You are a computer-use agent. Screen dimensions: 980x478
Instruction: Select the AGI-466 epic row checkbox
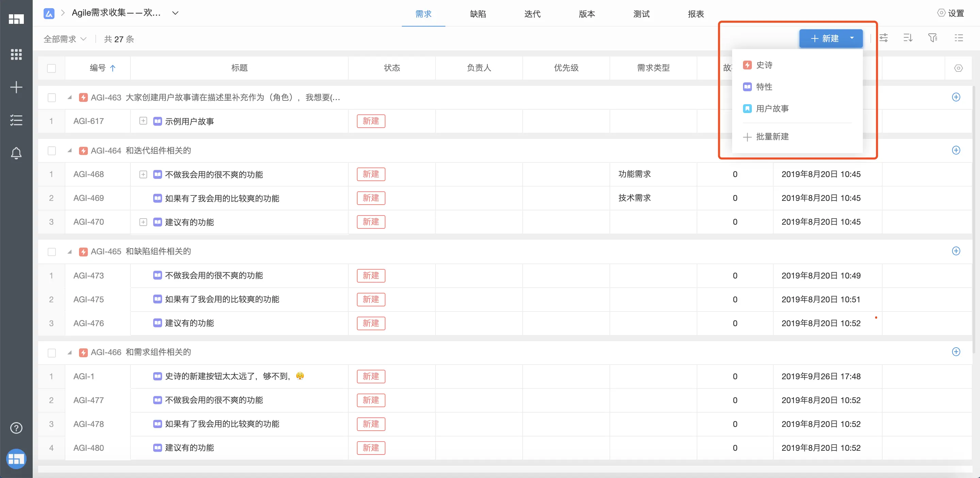point(52,352)
